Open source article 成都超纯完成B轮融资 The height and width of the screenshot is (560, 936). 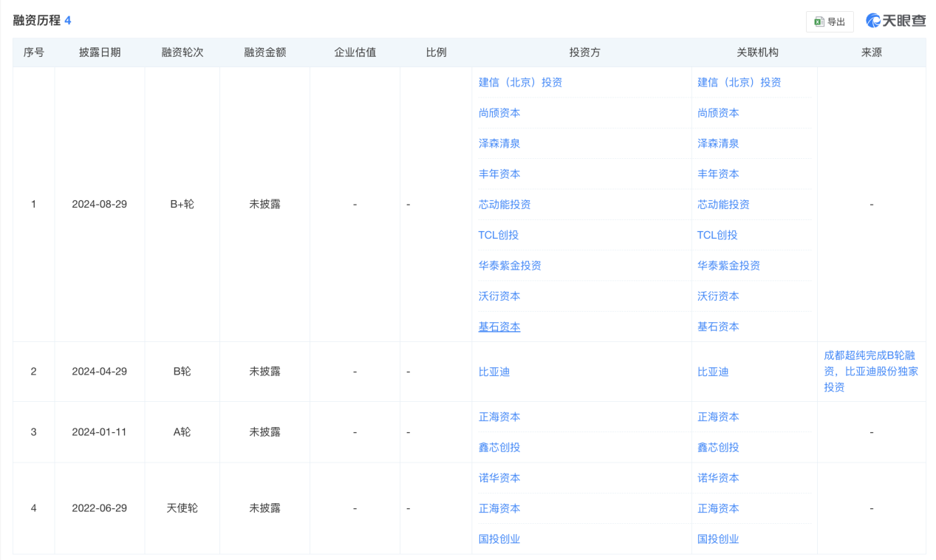(x=871, y=371)
